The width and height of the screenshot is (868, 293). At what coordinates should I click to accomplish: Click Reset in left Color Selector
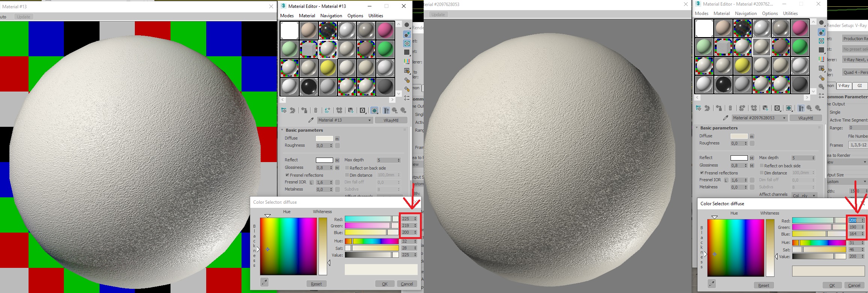pos(316,284)
